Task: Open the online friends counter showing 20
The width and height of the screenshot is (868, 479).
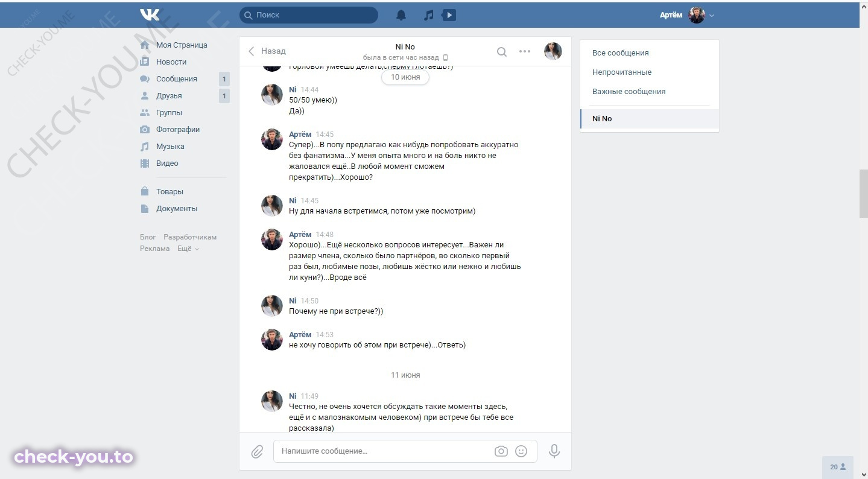Action: click(x=838, y=467)
